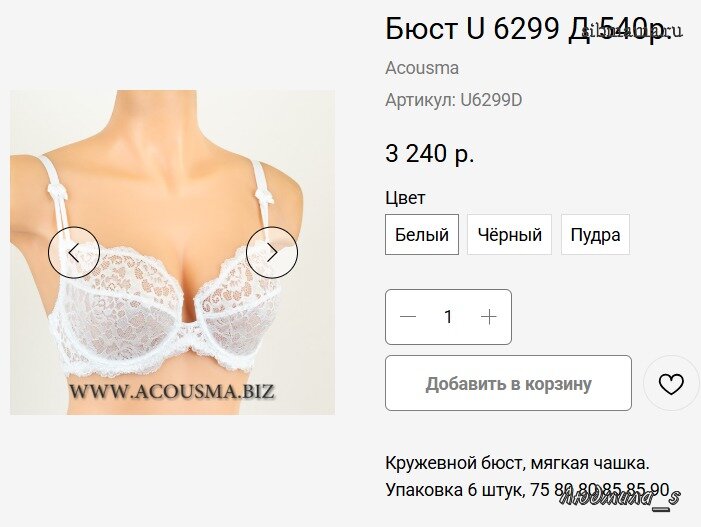701x527 pixels.
Task: Click the site watermark in top corner
Action: (x=632, y=31)
